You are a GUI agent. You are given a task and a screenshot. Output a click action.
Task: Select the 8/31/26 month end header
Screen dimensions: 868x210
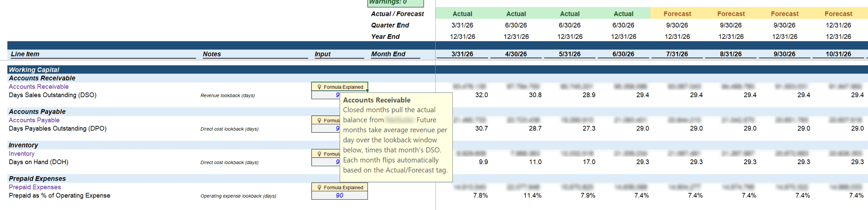pos(731,54)
